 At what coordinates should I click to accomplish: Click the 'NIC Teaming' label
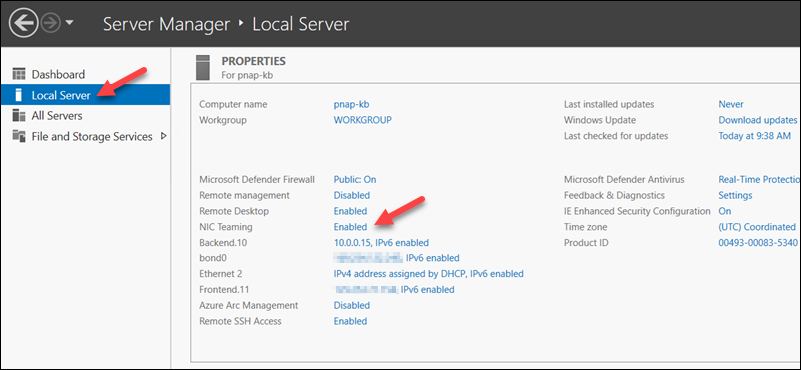click(226, 227)
